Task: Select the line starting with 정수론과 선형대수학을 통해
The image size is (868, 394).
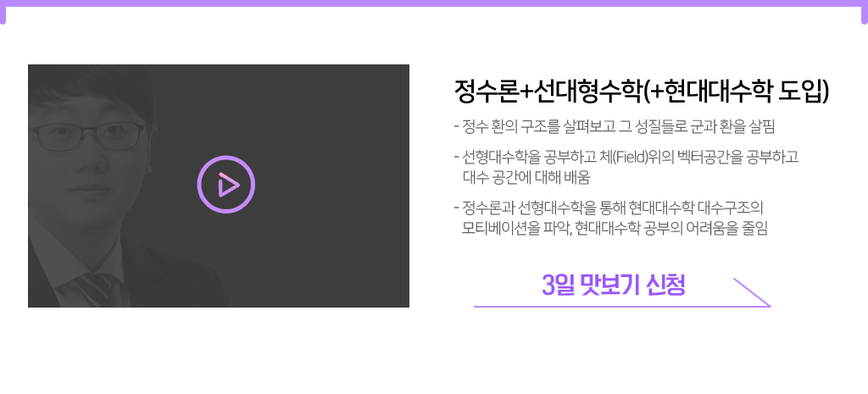Action: point(609,208)
